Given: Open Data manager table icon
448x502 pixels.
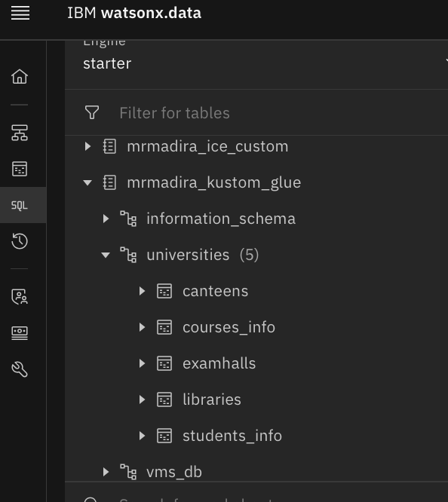Looking at the screenshot, I should [20, 169].
